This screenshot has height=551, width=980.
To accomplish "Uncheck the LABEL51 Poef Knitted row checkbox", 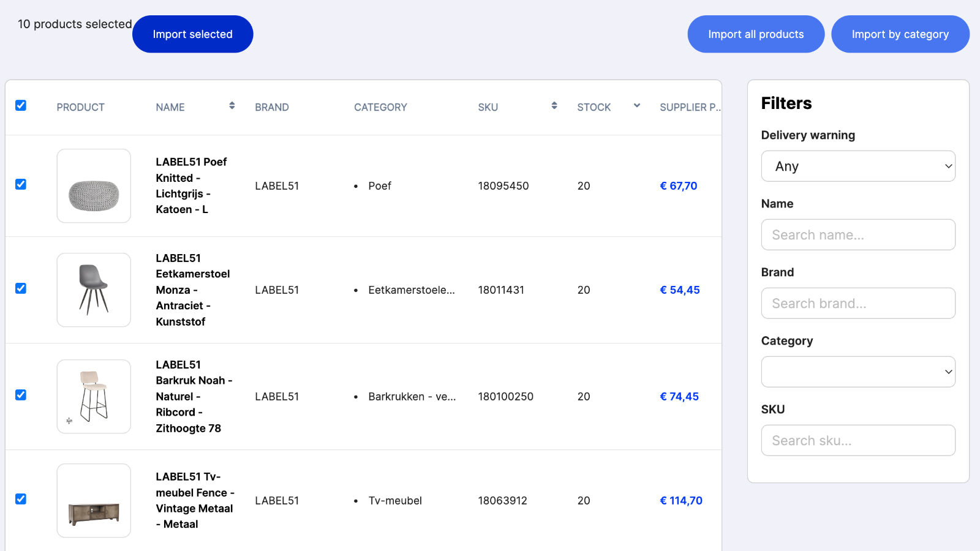I will pyautogui.click(x=21, y=184).
